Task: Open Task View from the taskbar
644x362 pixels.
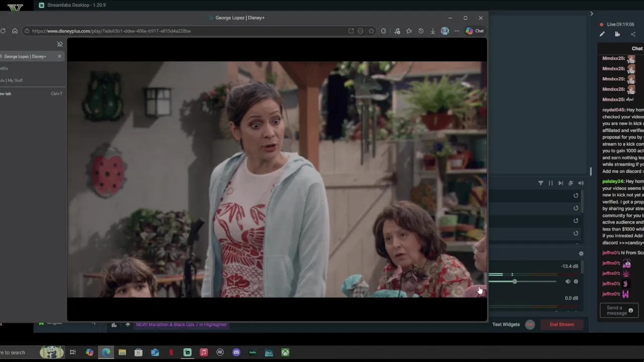Action: (x=72, y=352)
